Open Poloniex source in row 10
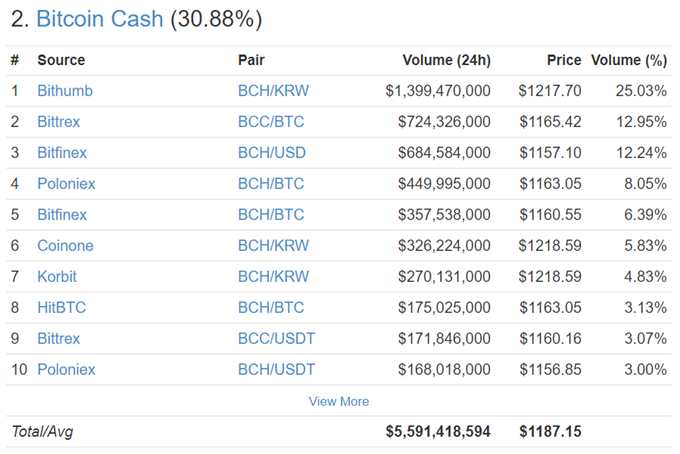680x454 pixels. coord(66,369)
